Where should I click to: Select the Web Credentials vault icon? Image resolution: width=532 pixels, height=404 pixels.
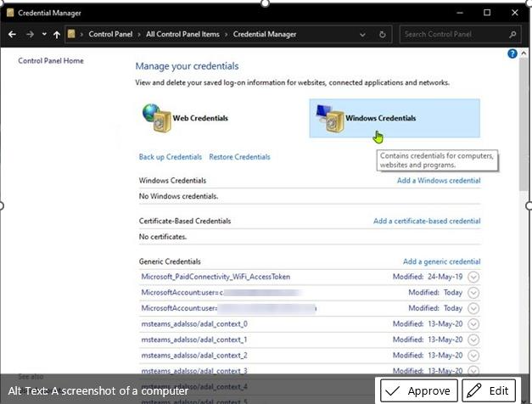pos(157,118)
